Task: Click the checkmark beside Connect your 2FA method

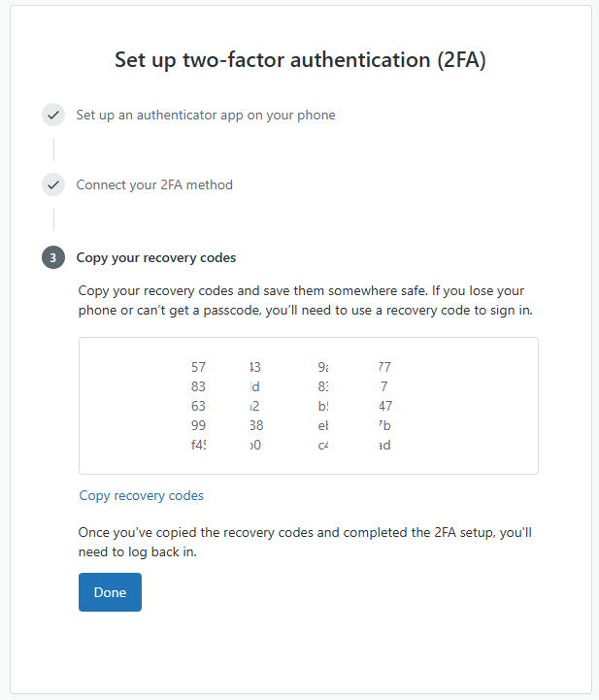Action: click(53, 184)
